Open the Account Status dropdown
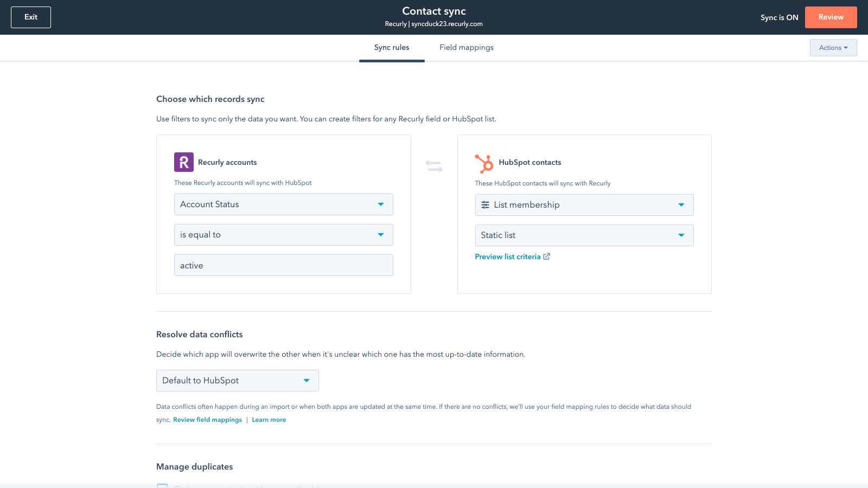The height and width of the screenshot is (488, 868). pos(283,204)
